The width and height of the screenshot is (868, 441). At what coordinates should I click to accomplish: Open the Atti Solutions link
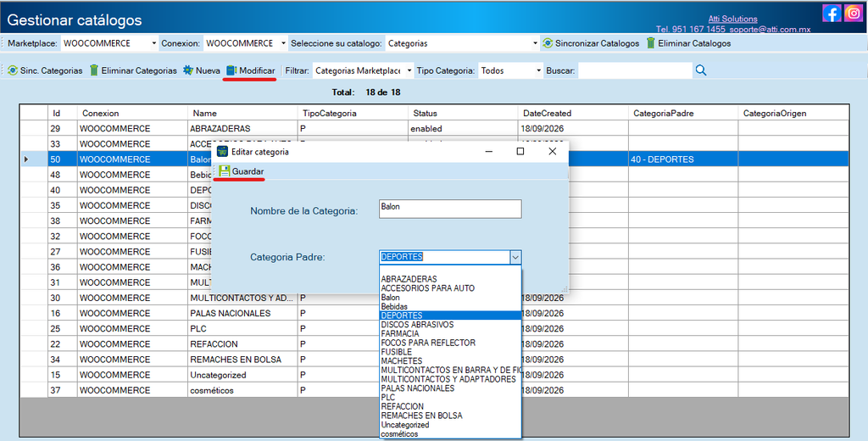tap(733, 19)
